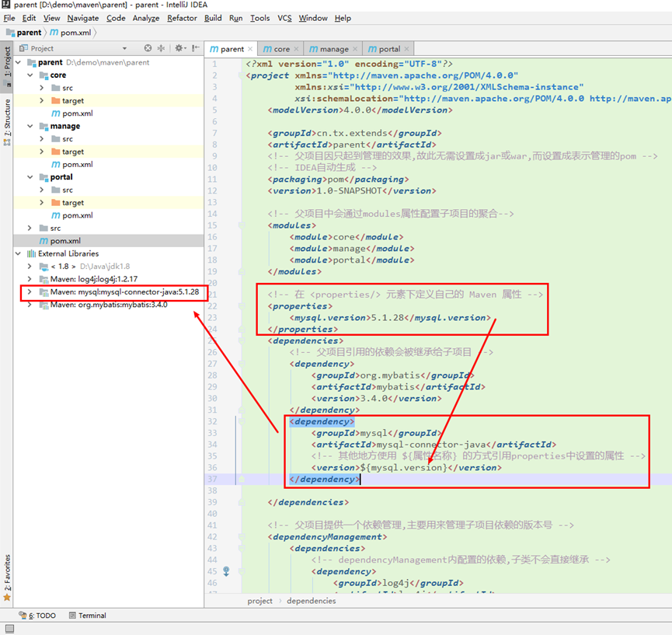This screenshot has width=672, height=635.
Task: Open the Analyze menu
Action: pos(146,18)
